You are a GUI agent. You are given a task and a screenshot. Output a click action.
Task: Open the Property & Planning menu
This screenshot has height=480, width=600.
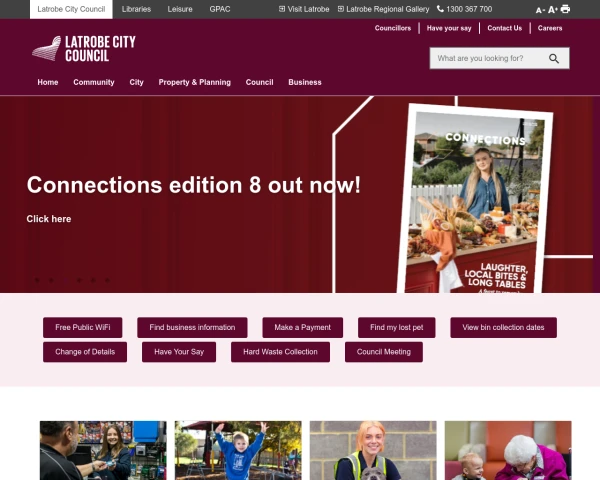[194, 82]
